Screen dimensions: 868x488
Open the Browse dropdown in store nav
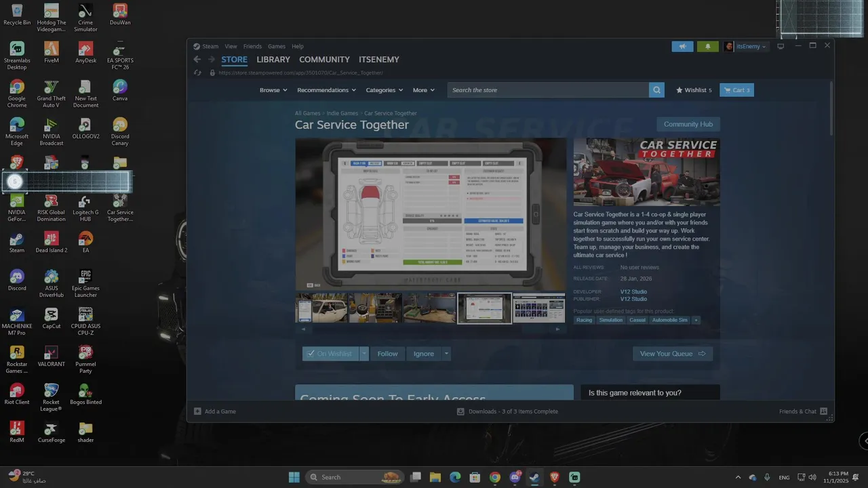(x=273, y=90)
